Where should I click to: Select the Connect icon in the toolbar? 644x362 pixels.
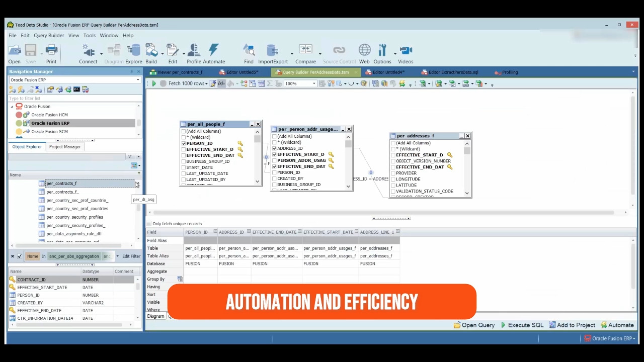[88, 53]
